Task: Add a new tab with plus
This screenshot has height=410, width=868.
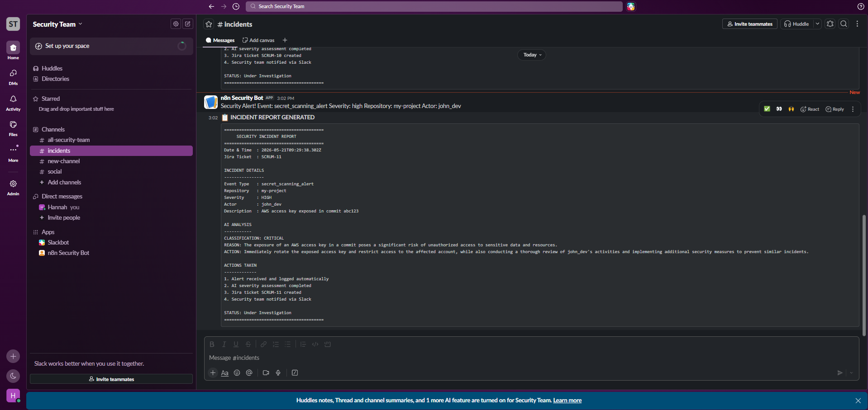Action: pyautogui.click(x=285, y=40)
